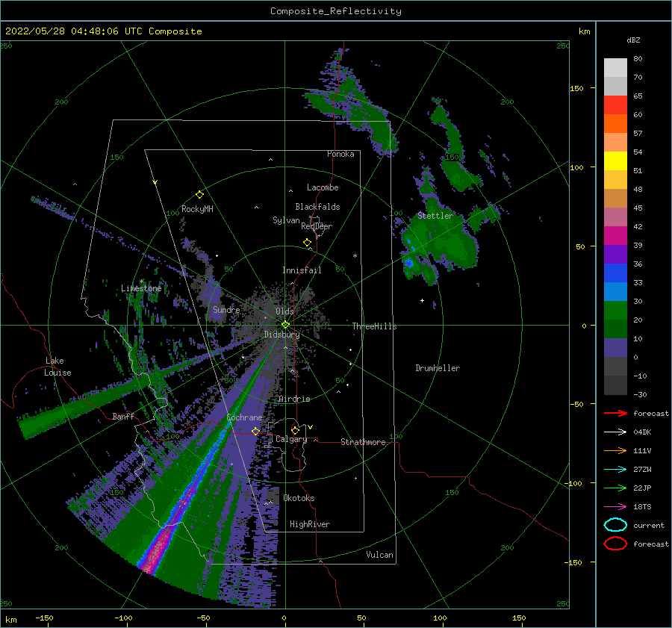Click the ThreeHills label

[x=374, y=326]
